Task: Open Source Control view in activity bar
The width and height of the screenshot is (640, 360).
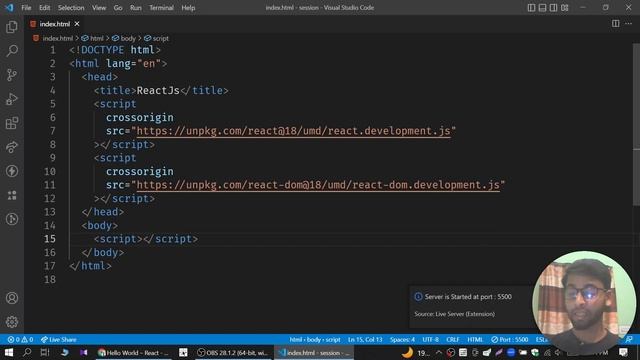Action: (12, 75)
